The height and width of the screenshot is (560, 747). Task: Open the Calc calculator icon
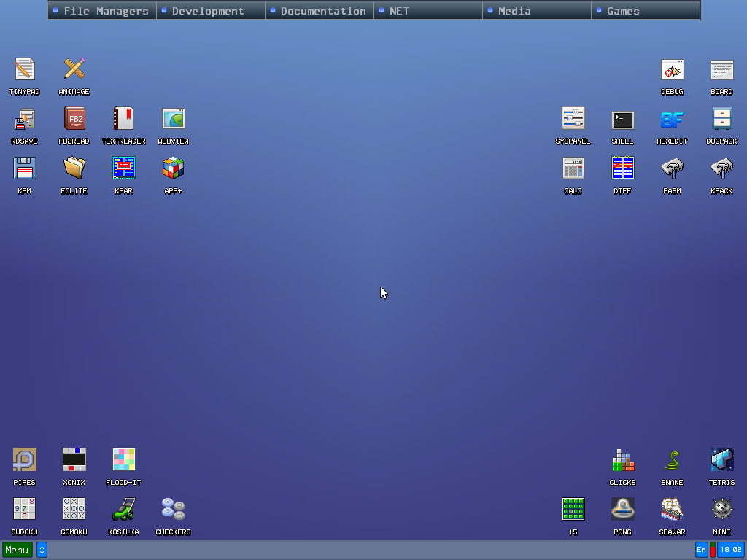click(573, 168)
